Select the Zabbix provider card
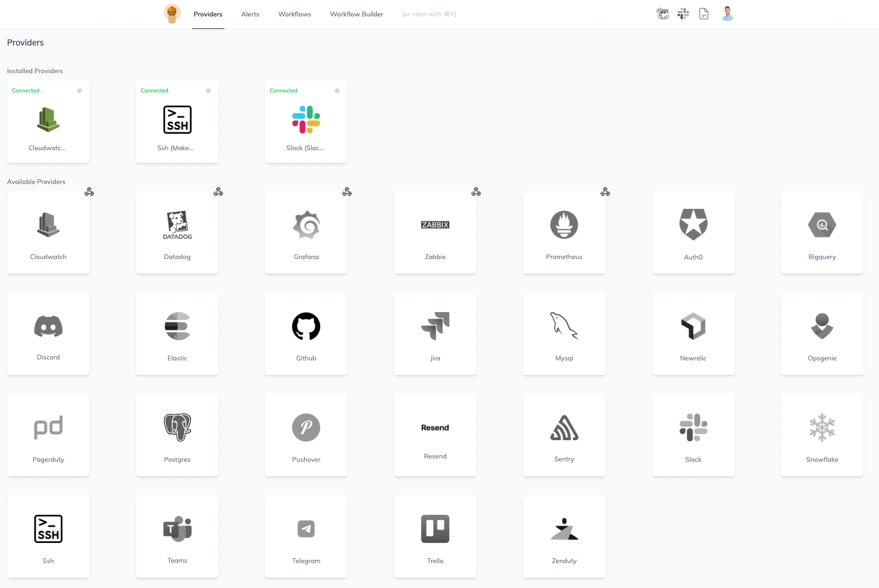 435,232
